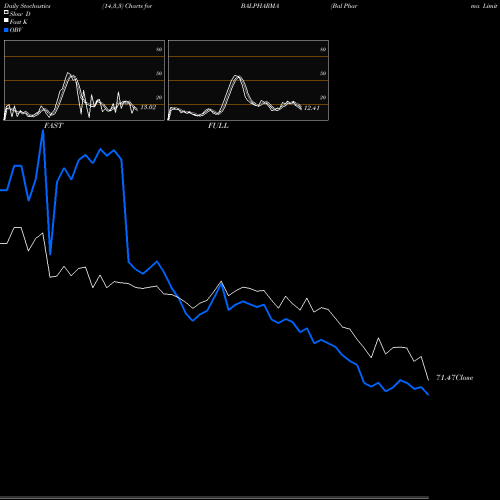Click the horizontal scrollbar at the bottom

pos(214,498)
